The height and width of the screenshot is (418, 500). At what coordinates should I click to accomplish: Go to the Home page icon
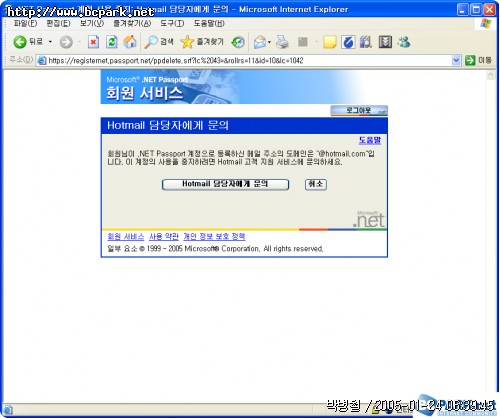point(130,42)
